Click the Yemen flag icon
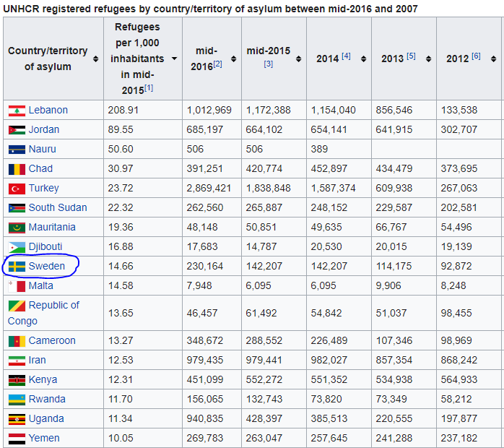Viewport: 504px width, 448px height. point(17,439)
